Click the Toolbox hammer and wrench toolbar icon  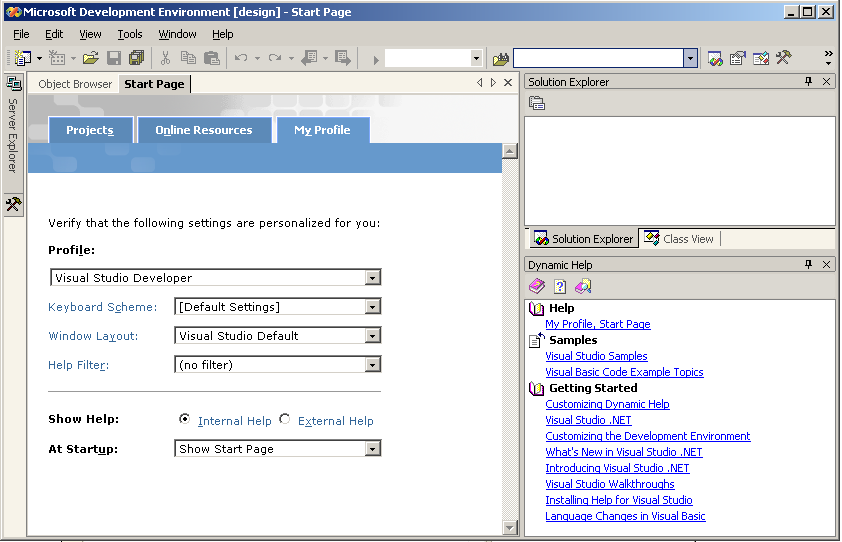pyautogui.click(x=784, y=57)
